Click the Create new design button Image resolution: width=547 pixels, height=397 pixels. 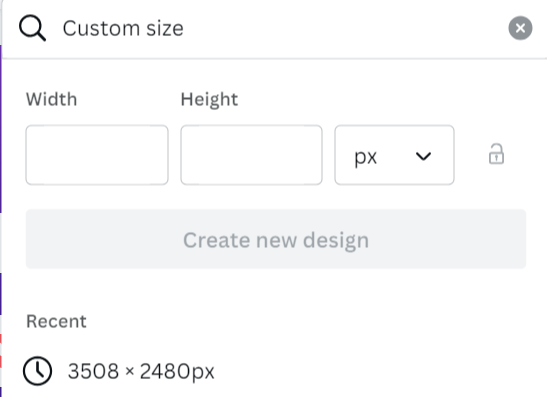(x=276, y=239)
